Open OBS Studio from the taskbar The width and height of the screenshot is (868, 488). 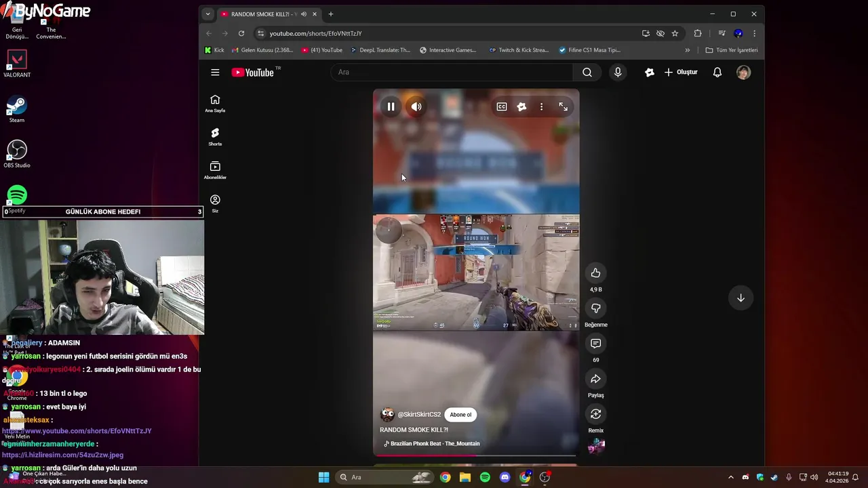tap(545, 477)
